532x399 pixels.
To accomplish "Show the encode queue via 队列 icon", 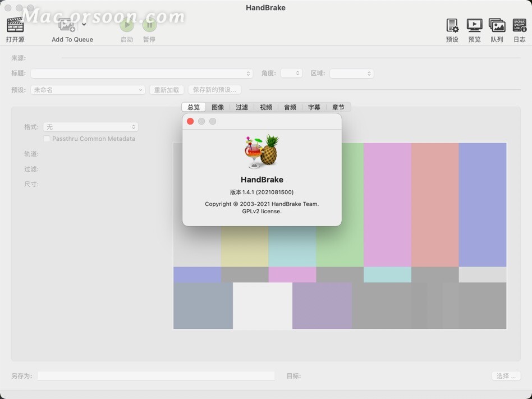I will (x=497, y=26).
